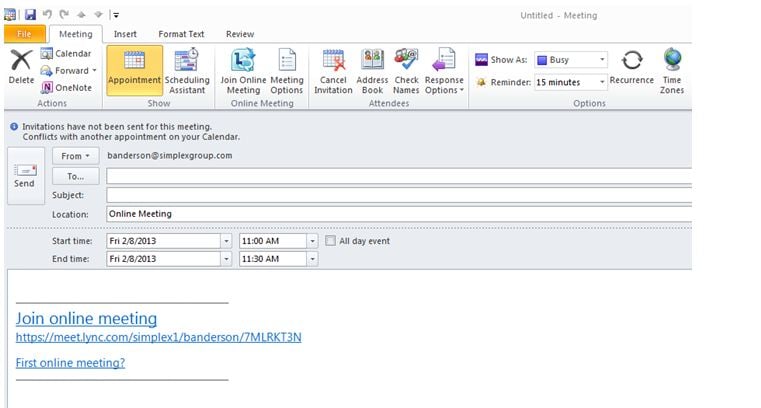Open the End time date picker dropdown
Screen dimensions: 761x408
tap(226, 259)
